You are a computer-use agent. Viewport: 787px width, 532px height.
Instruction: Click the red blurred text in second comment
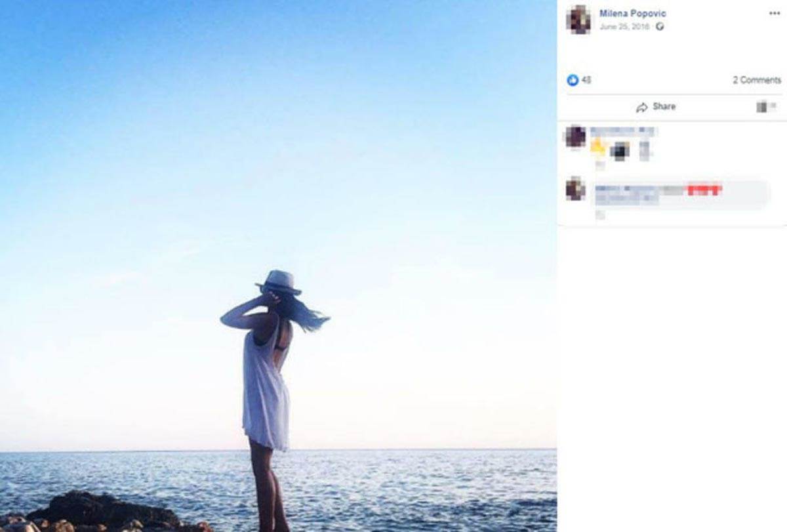[704, 190]
